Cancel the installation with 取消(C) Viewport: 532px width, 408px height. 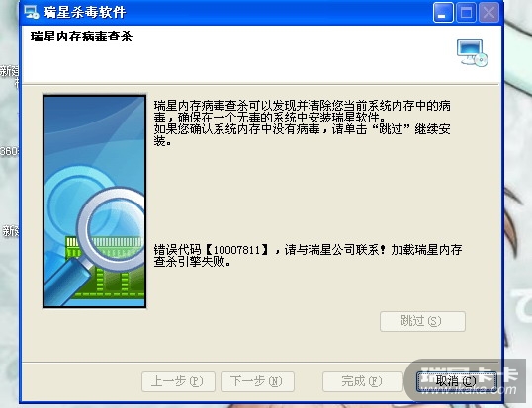click(x=456, y=381)
